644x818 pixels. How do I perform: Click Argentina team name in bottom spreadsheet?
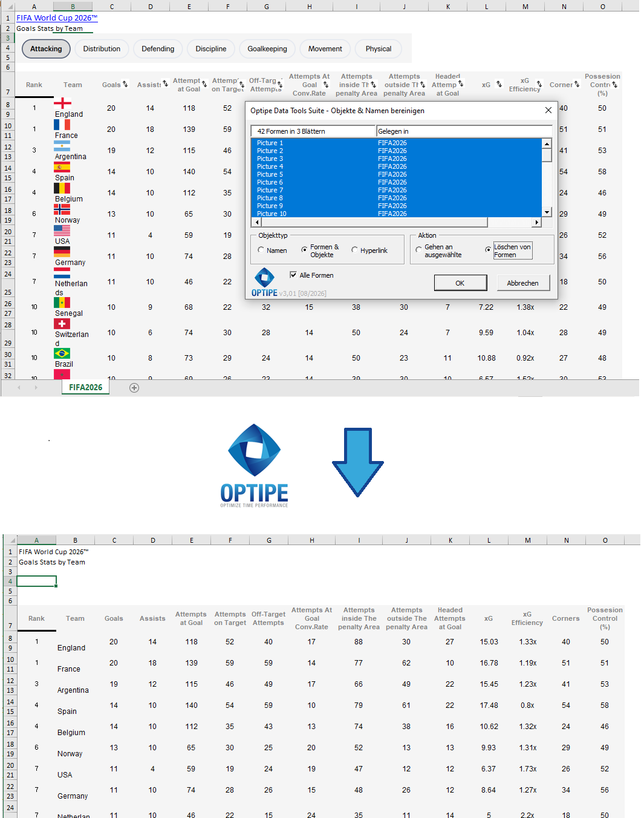(x=73, y=690)
